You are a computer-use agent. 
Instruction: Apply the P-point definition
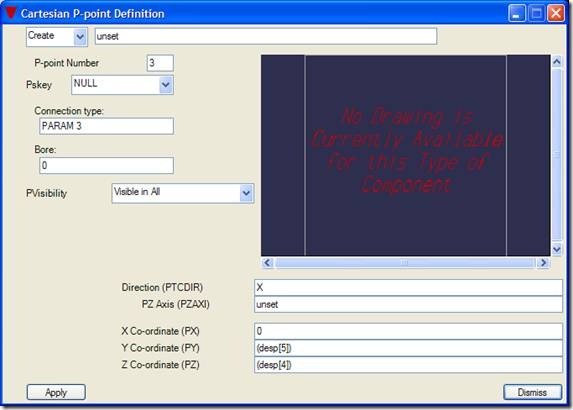[x=56, y=392]
